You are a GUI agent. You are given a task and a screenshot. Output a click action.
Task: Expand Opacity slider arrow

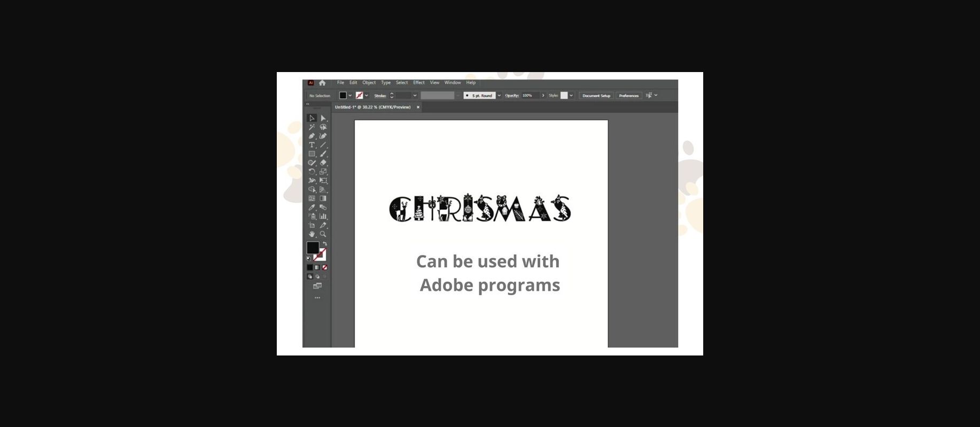[543, 96]
